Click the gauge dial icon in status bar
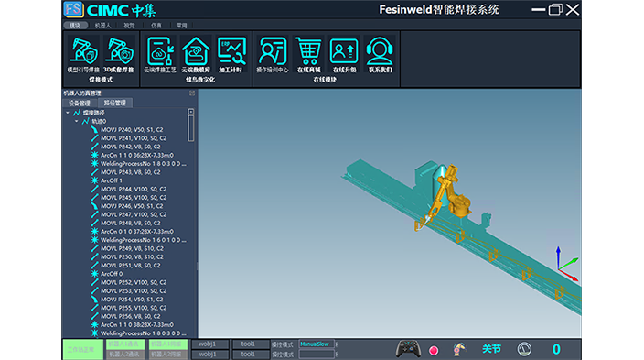Image resolution: width=644 pixels, height=360 pixels. pos(524,349)
